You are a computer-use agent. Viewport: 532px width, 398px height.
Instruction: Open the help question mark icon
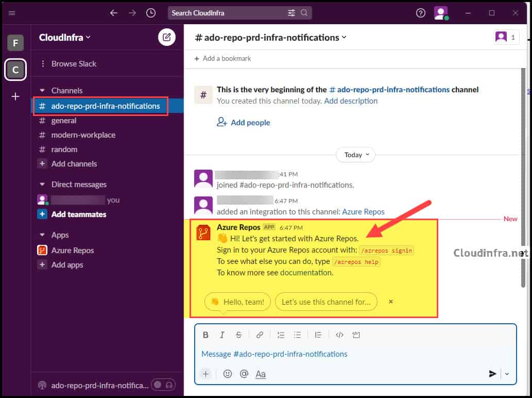[x=420, y=13]
